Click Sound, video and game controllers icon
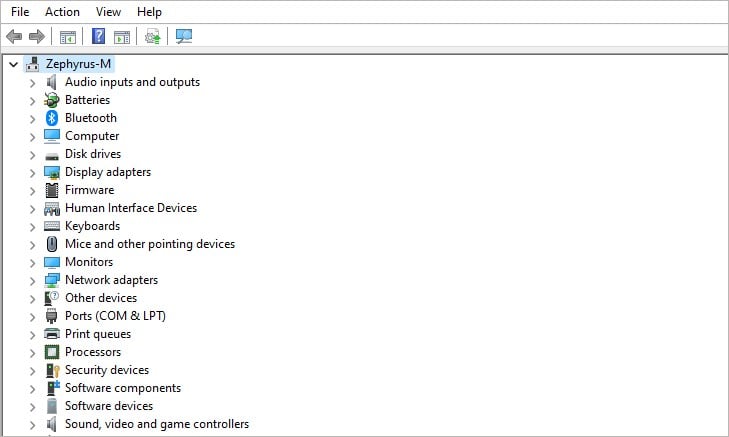 52,424
